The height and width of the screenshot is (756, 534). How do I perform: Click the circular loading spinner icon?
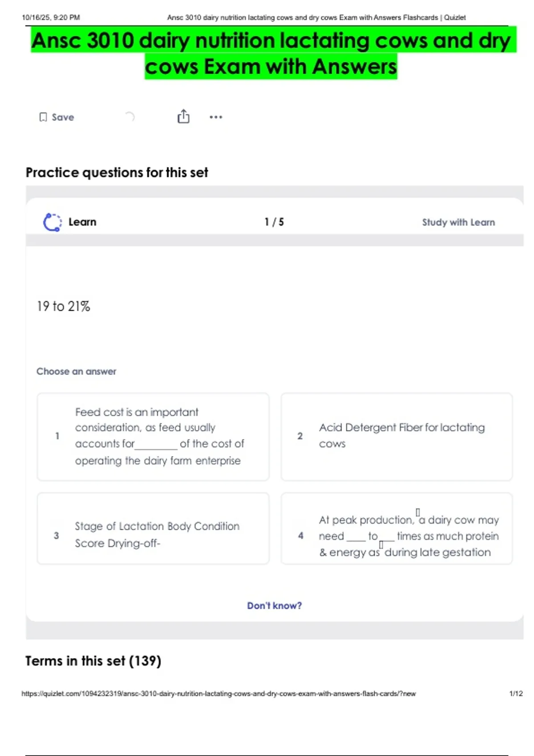tap(129, 117)
